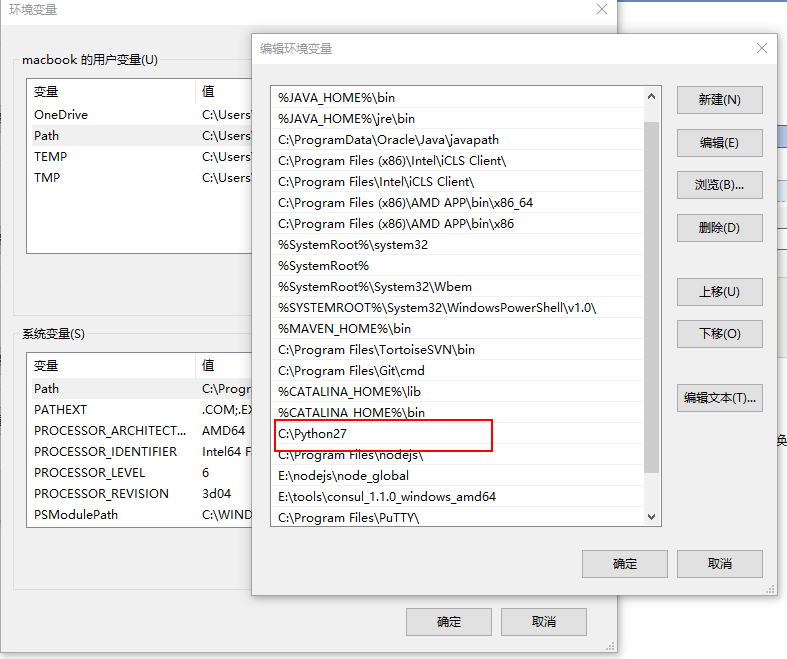Select the C:\Python27 entry
This screenshot has width=787, height=659.
pyautogui.click(x=457, y=434)
